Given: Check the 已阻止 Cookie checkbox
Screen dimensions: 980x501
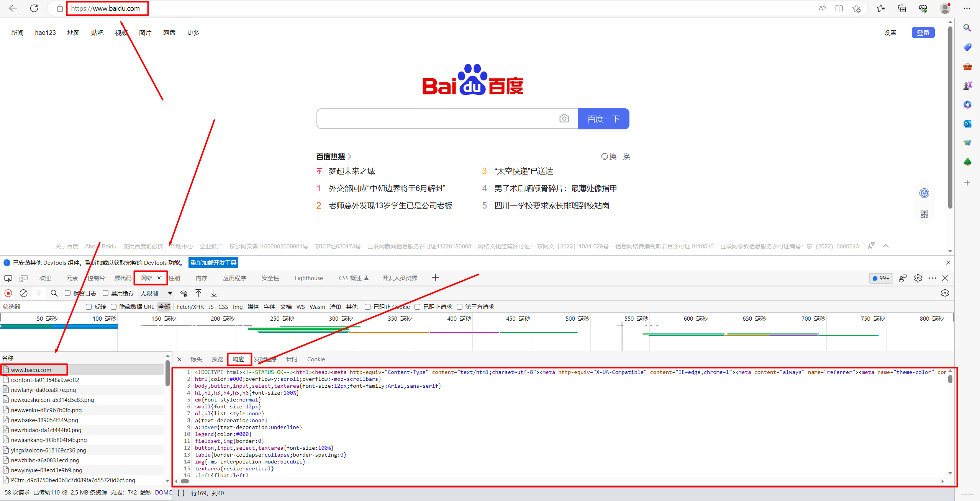Looking at the screenshot, I should pos(367,307).
